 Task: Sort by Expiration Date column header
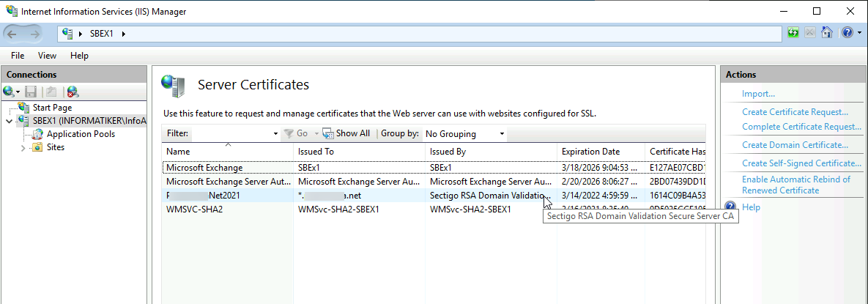click(601, 151)
